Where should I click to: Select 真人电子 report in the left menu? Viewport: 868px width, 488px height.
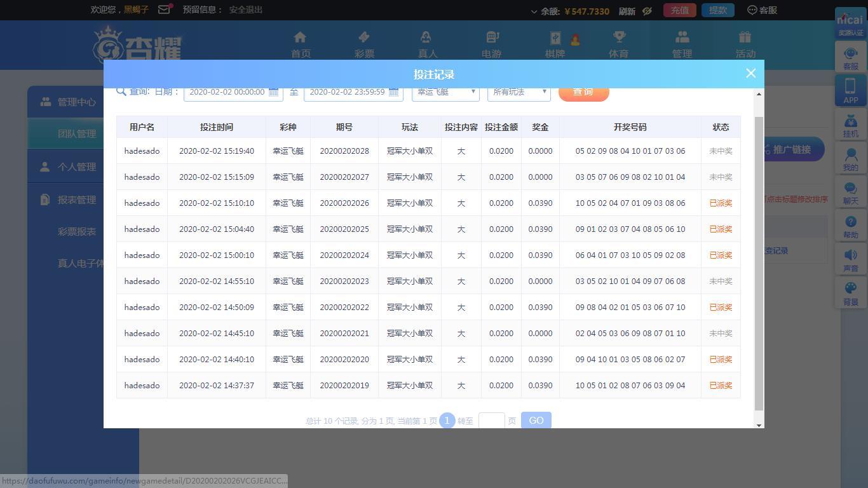pyautogui.click(x=81, y=263)
